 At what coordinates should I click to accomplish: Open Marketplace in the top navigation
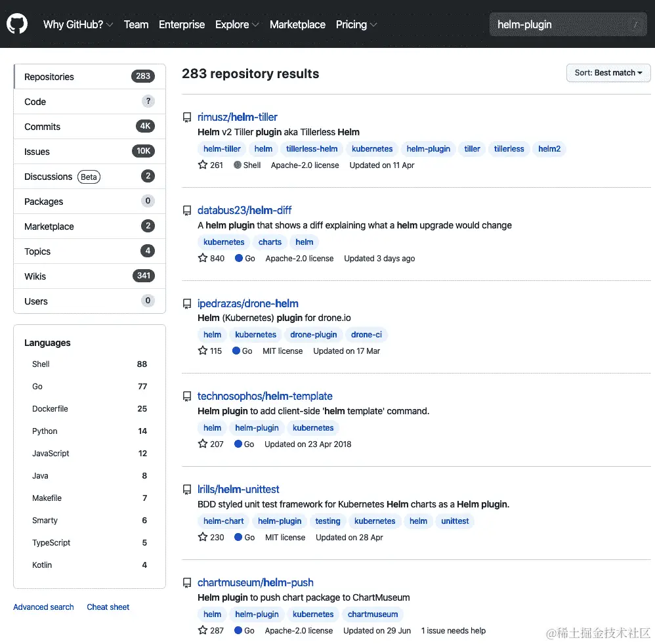point(297,25)
